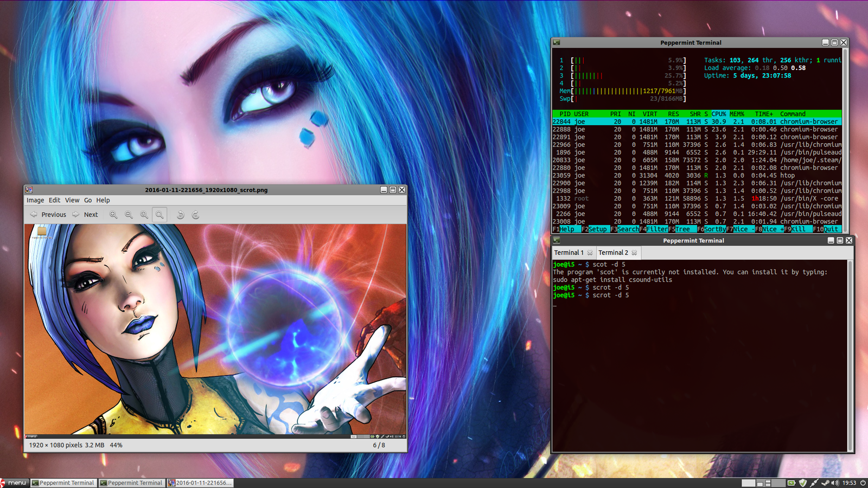Click the Steam tray icon
Viewport: 868px width, 488px height.
(825, 483)
